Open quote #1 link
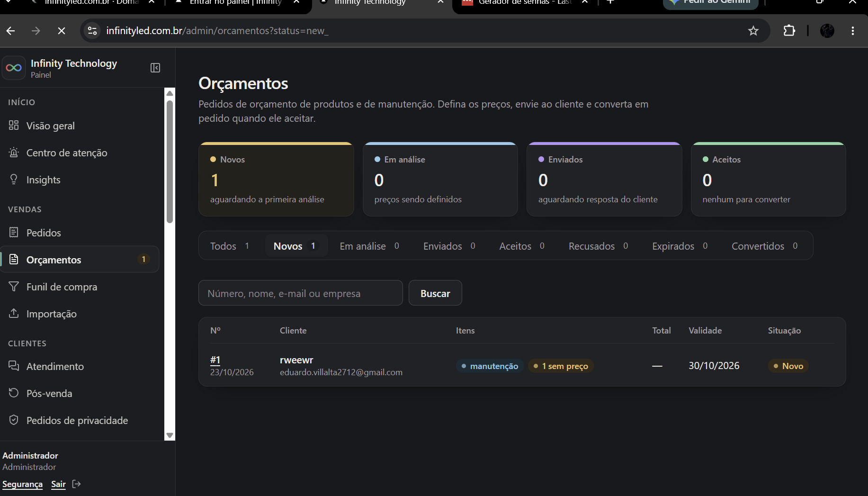Viewport: 868px width, 496px height. 215,360
